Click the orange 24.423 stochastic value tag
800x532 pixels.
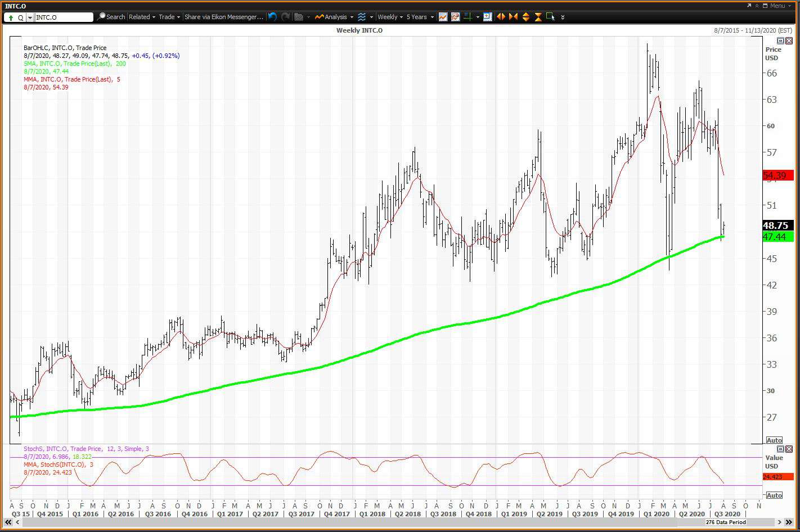tap(778, 477)
